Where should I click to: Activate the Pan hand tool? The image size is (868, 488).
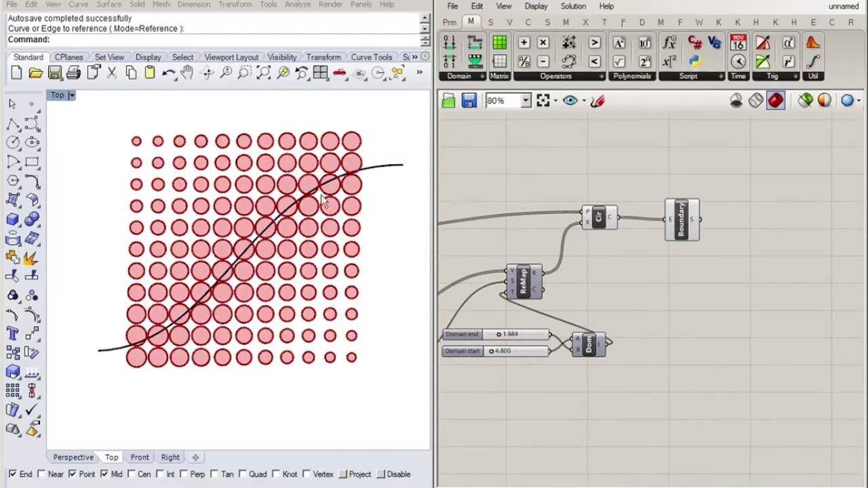(187, 73)
